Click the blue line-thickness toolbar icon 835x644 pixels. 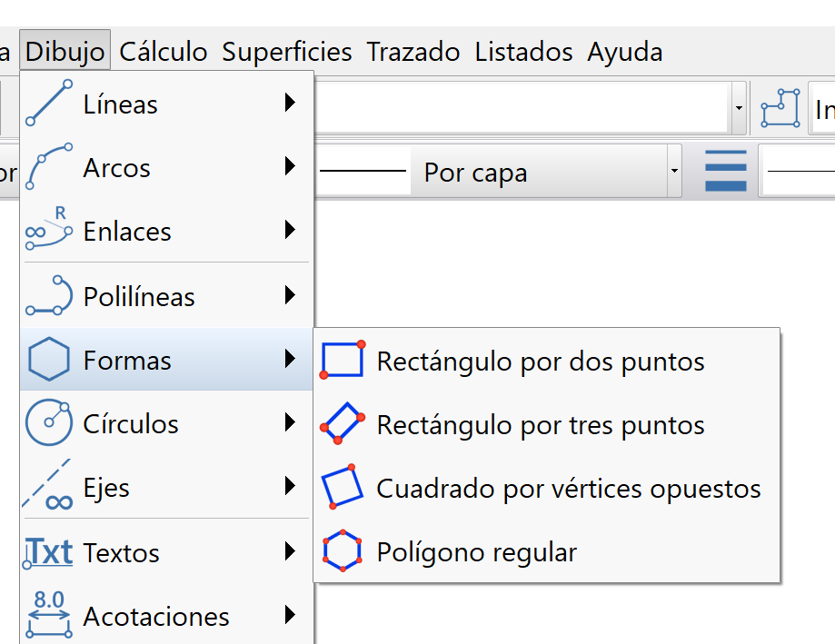(x=724, y=170)
